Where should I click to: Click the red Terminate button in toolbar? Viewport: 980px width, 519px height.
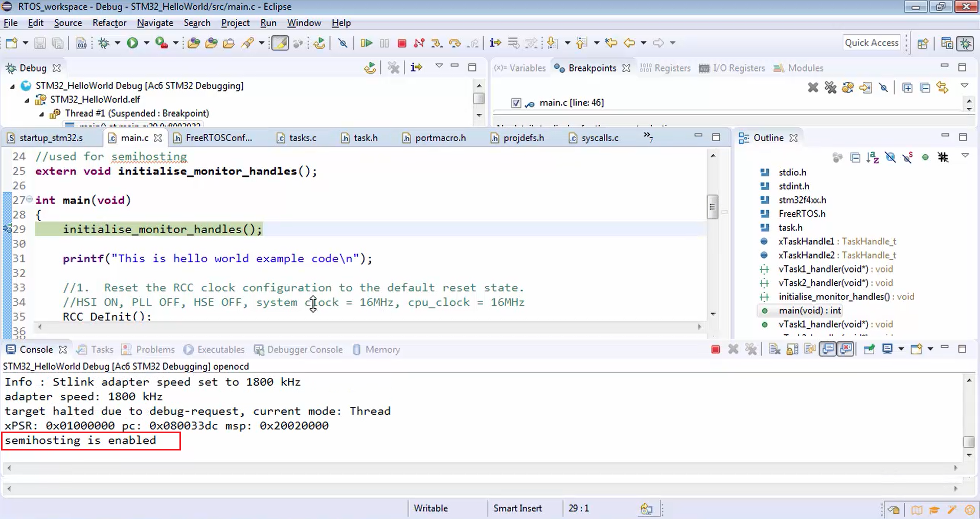[402, 43]
